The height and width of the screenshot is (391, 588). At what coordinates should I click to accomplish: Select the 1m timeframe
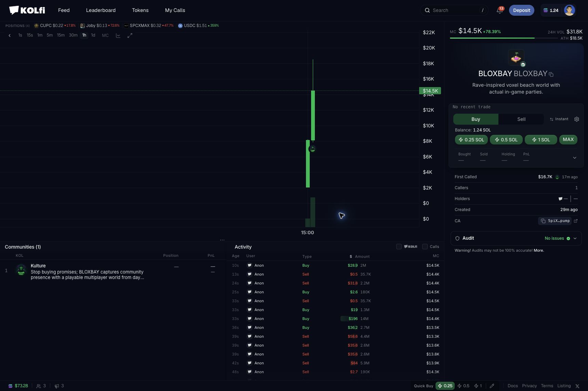click(x=40, y=35)
